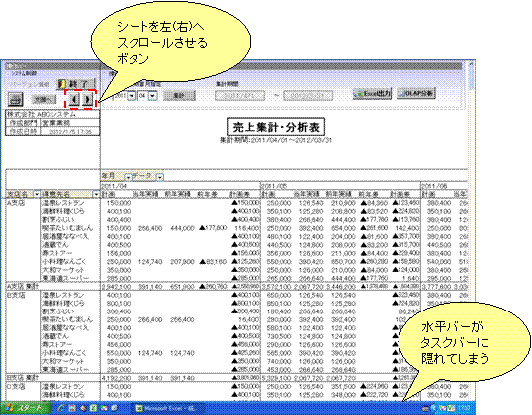The image size is (532, 415).
Task: Click the バージョン情報 version info label
Action: click(x=29, y=84)
